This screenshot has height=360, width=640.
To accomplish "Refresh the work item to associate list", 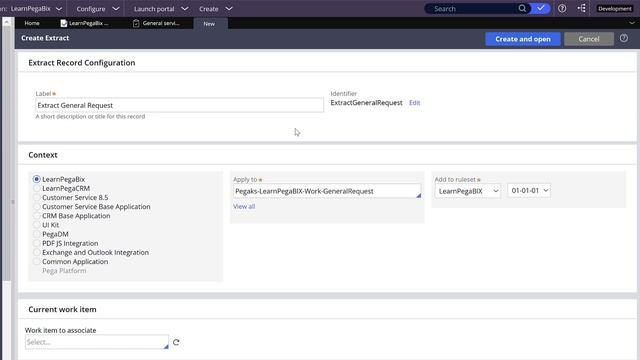I will [x=176, y=342].
